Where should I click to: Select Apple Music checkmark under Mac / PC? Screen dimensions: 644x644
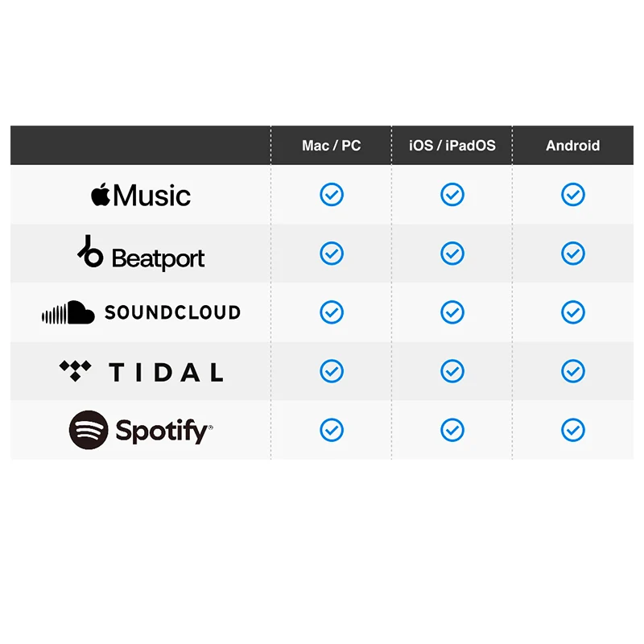pos(332,194)
